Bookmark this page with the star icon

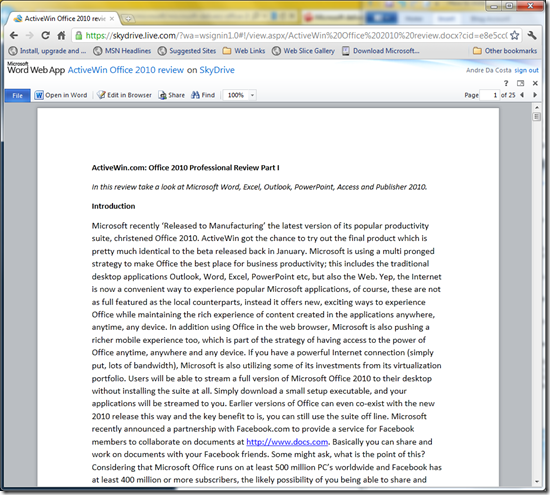[x=515, y=35]
